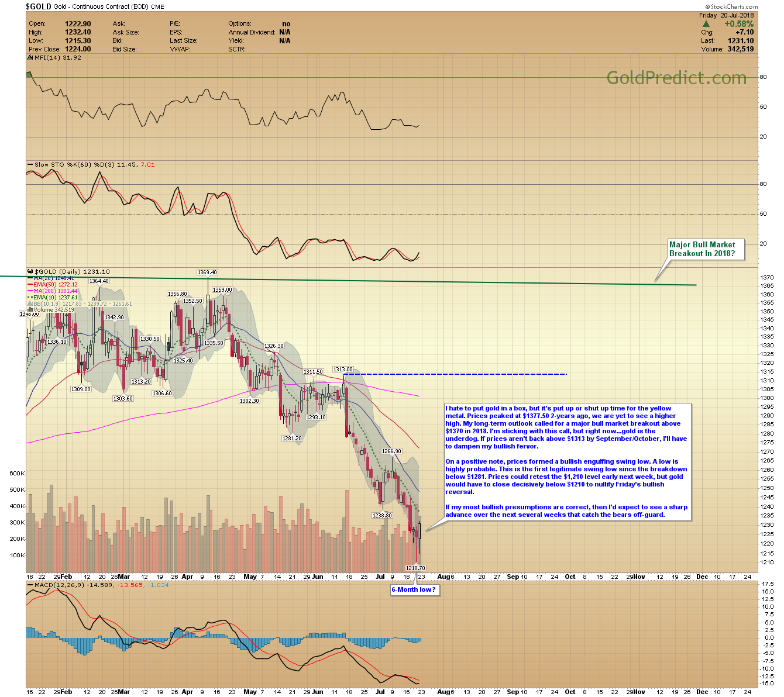Click the Volume bars legend icon

(x=30, y=310)
